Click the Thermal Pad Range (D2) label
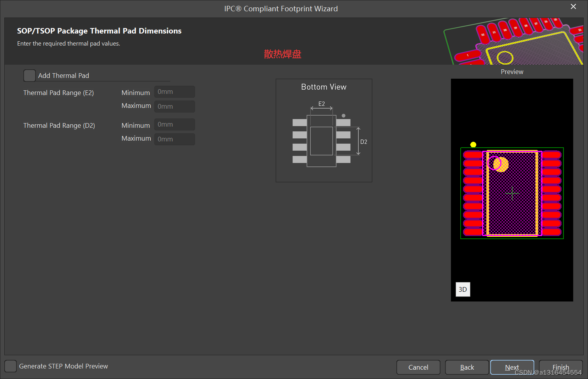 [59, 125]
